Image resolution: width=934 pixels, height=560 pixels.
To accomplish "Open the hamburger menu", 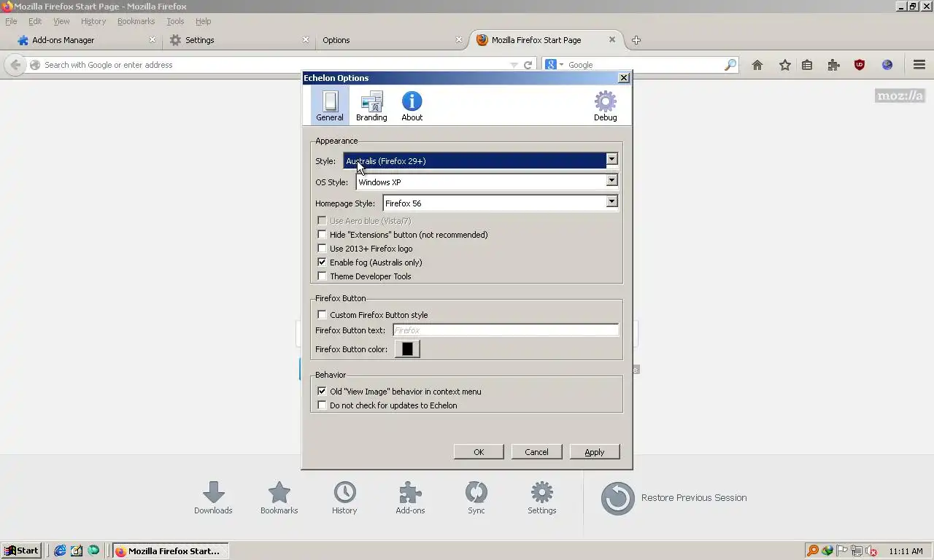I will click(919, 65).
